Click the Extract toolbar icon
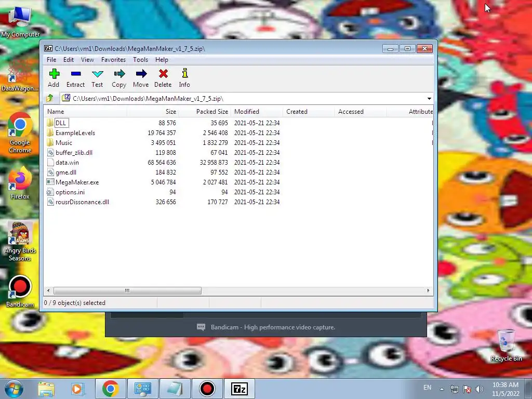 pyautogui.click(x=76, y=74)
